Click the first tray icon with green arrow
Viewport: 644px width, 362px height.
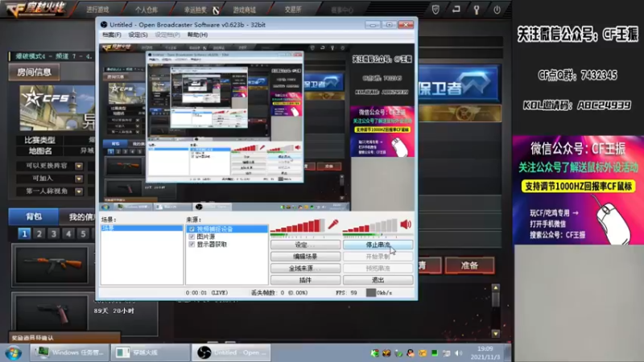(x=374, y=353)
